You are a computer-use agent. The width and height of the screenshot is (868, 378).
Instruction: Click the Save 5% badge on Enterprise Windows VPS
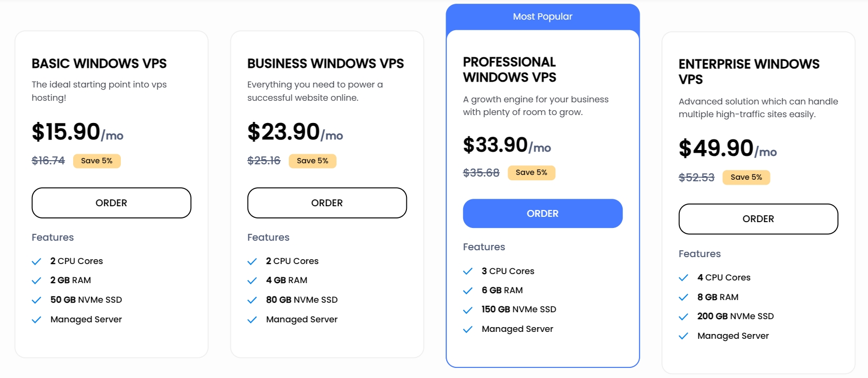tap(746, 177)
